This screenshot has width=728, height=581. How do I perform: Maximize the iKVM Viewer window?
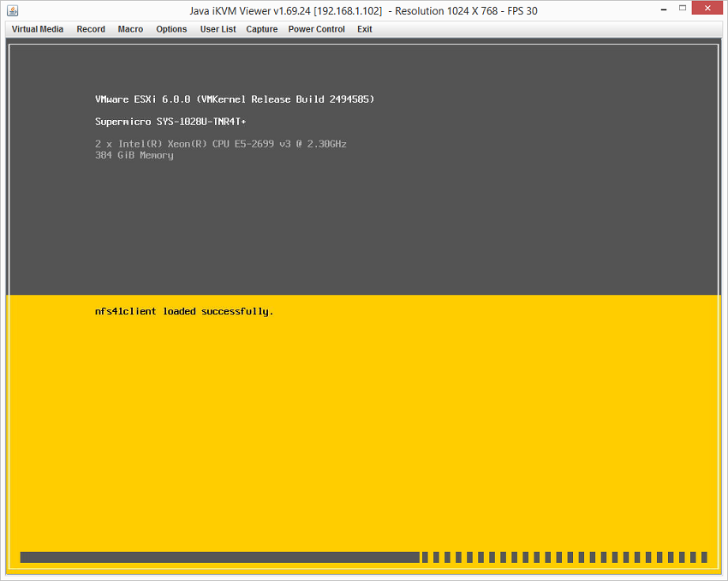click(x=683, y=9)
